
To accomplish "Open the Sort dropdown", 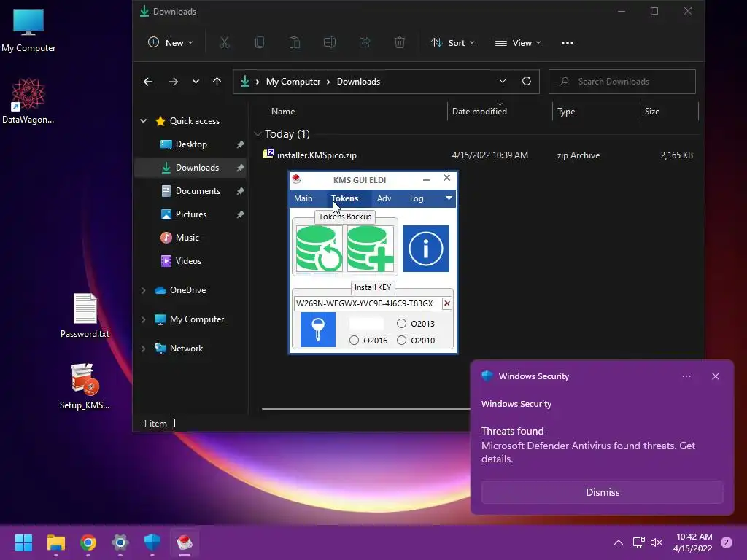I will (452, 43).
